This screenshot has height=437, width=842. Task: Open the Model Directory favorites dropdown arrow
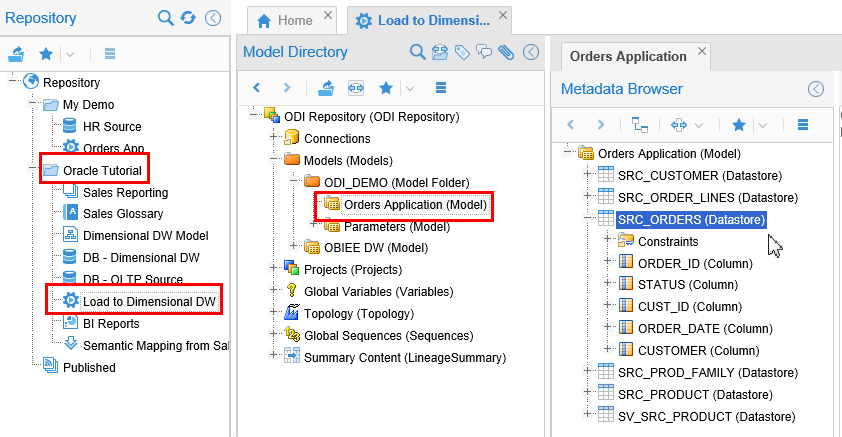click(x=410, y=88)
